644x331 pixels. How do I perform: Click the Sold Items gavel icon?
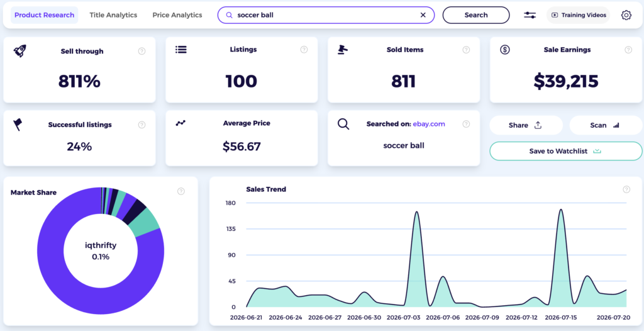[343, 49]
